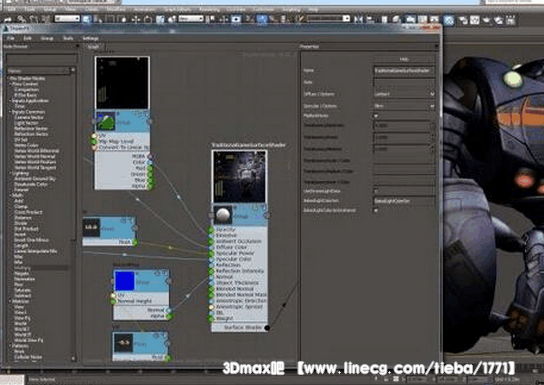Click the blue color swatch on normal map node
The height and width of the screenshot is (385, 544).
[x=124, y=281]
